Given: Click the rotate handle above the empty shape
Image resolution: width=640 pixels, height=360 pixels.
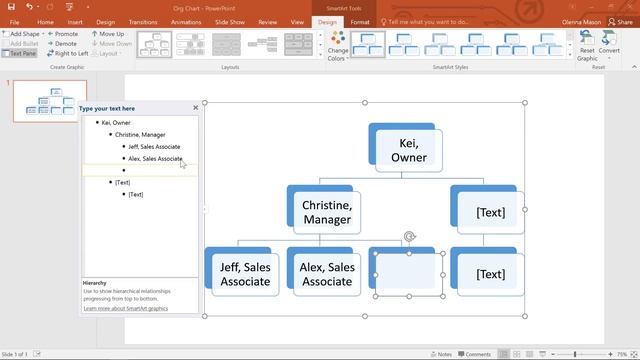Looking at the screenshot, I should pyautogui.click(x=409, y=236).
